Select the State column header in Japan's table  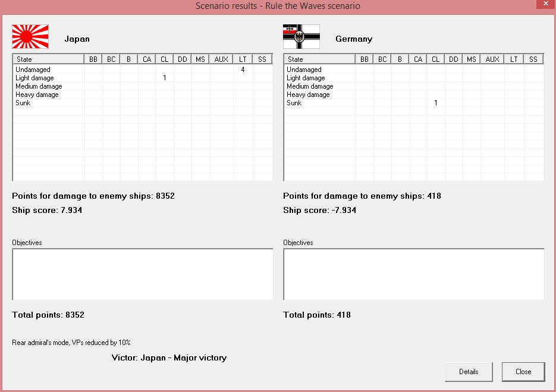[49, 59]
